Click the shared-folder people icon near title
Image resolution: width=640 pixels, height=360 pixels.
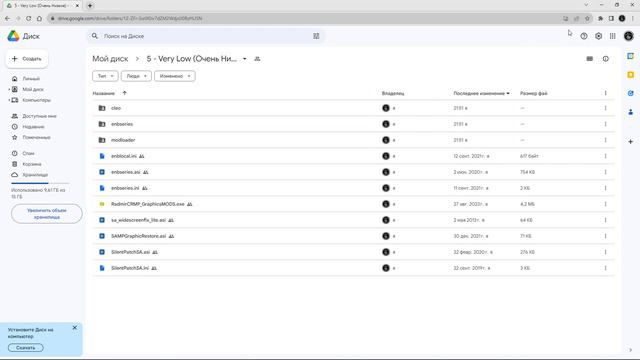257,59
